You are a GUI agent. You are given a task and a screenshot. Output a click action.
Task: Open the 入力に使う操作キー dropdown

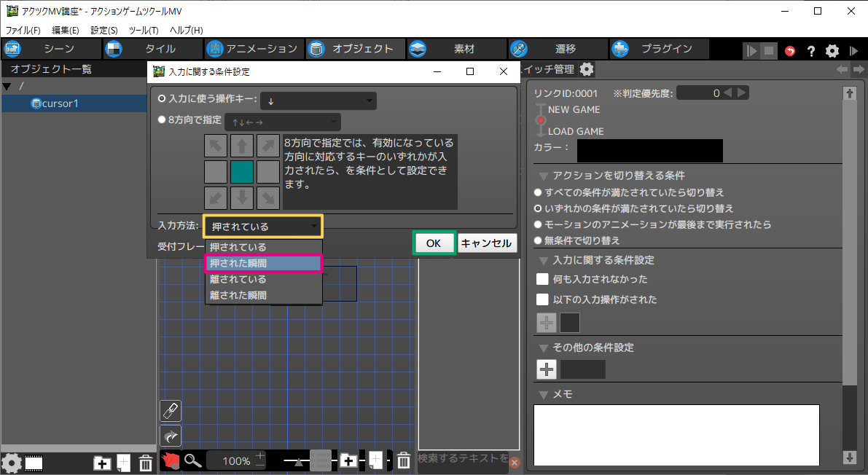click(318, 101)
